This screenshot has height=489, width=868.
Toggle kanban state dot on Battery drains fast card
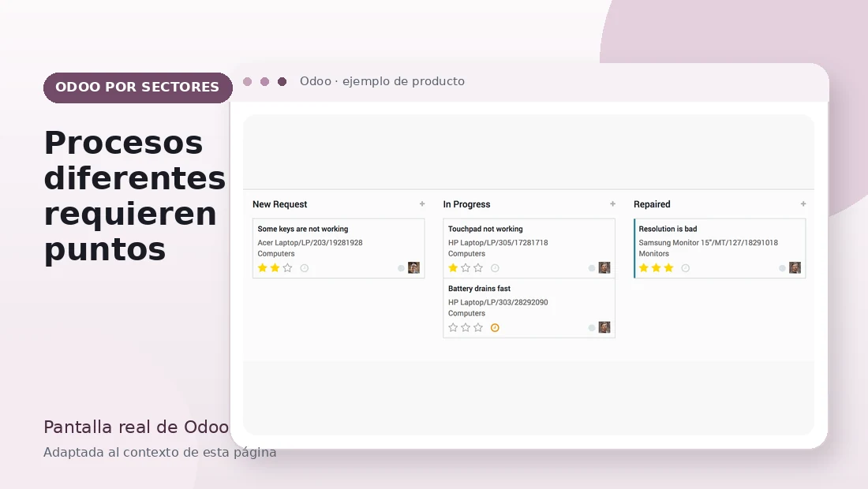pos(591,328)
